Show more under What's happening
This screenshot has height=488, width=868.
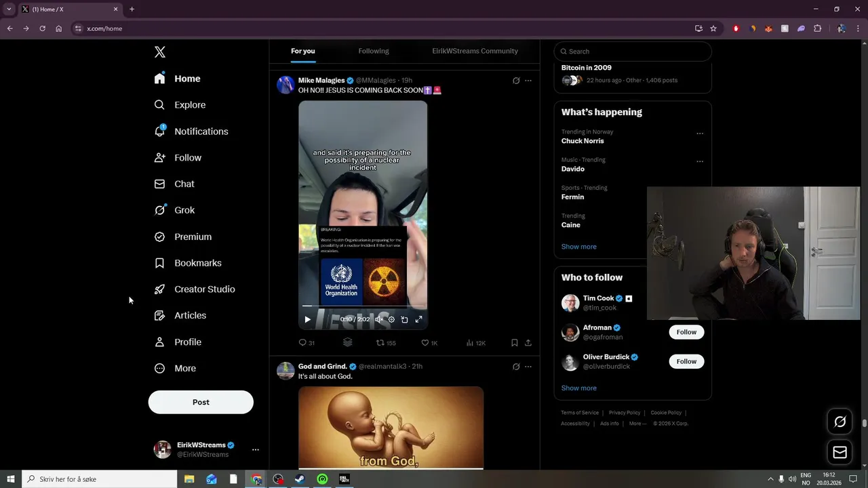coord(579,247)
